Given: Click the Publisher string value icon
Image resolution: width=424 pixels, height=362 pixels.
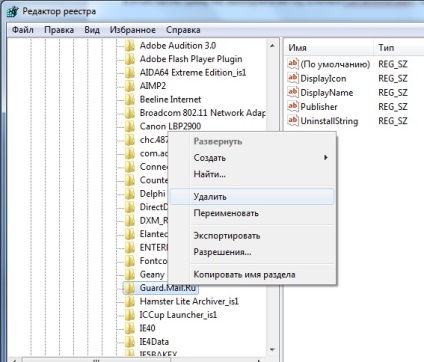Looking at the screenshot, I should (x=293, y=106).
